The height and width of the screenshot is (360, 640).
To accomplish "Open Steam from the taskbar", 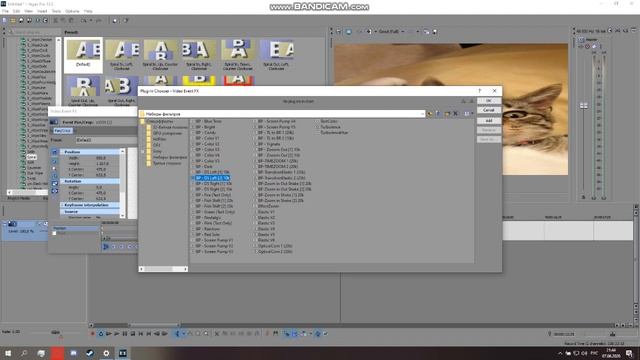I will point(90,353).
